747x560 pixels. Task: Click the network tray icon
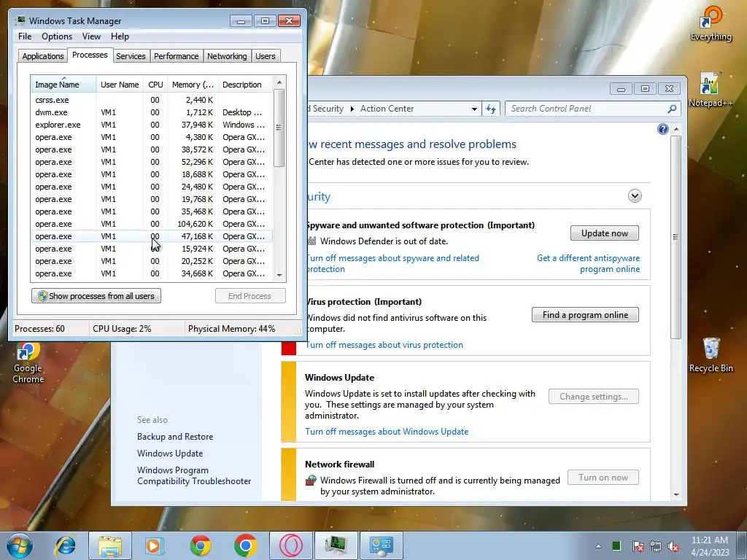656,546
